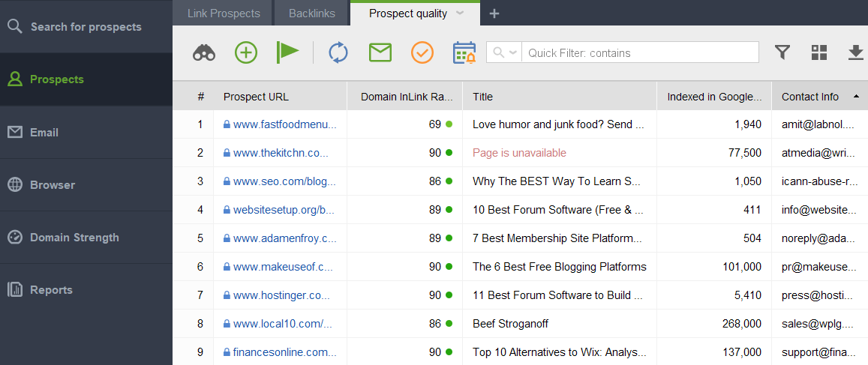Open the www.seo.com/blog link
Viewport: 868px width, 365px height.
point(284,181)
